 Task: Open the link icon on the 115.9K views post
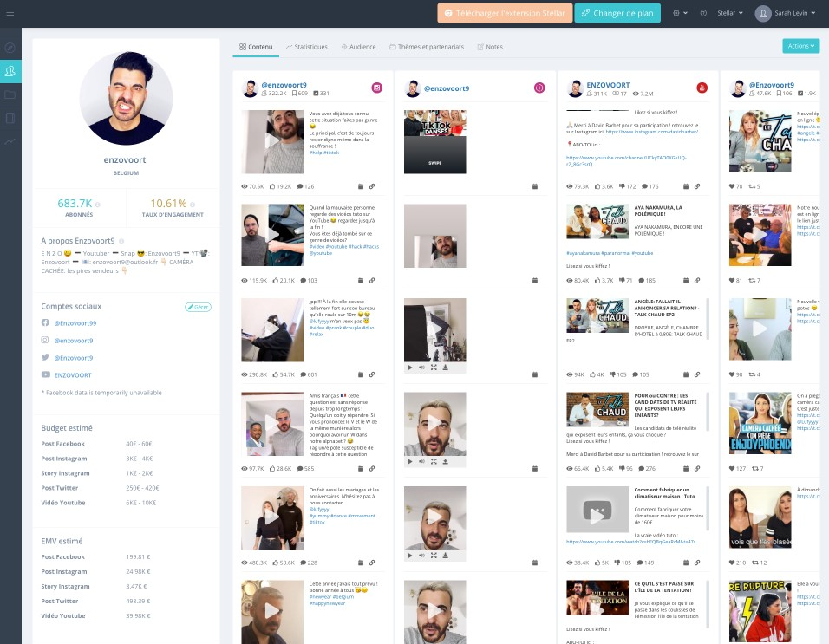372,281
